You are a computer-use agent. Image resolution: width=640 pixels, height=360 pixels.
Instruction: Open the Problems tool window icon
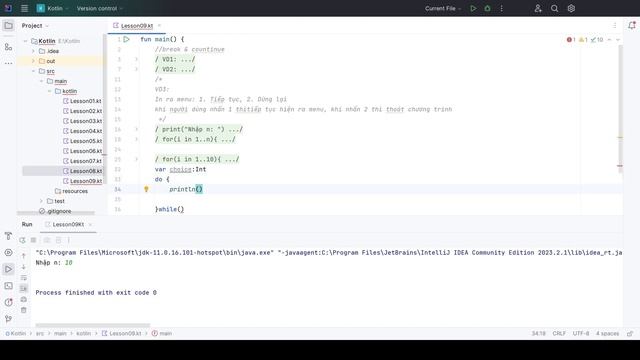click(8, 302)
